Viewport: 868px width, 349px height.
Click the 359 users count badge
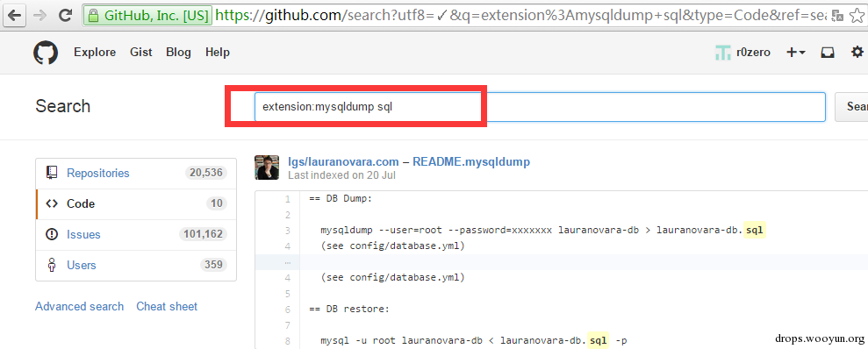pos(213,265)
